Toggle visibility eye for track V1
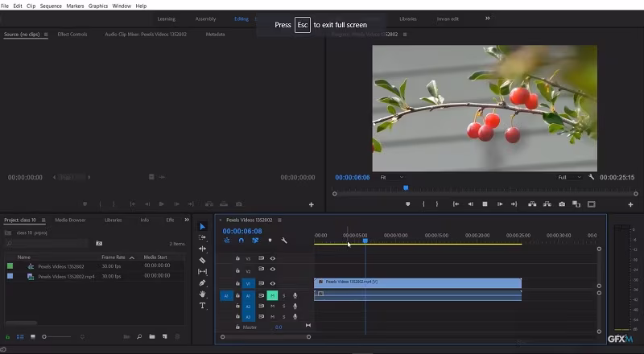644x354 pixels. tap(273, 283)
